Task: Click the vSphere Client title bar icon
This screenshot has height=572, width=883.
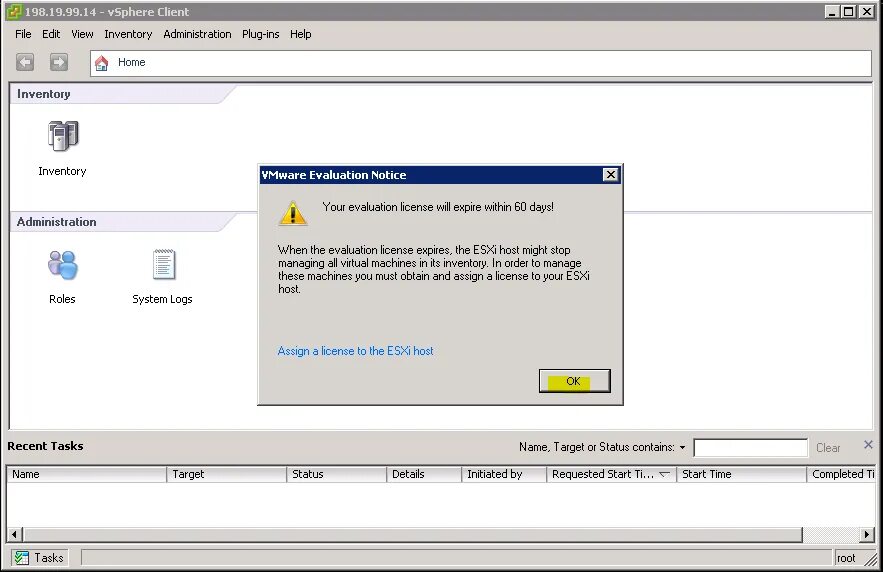Action: (x=14, y=11)
